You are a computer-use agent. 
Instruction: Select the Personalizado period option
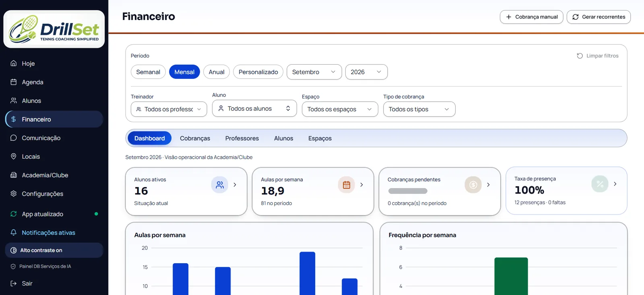[x=258, y=72]
